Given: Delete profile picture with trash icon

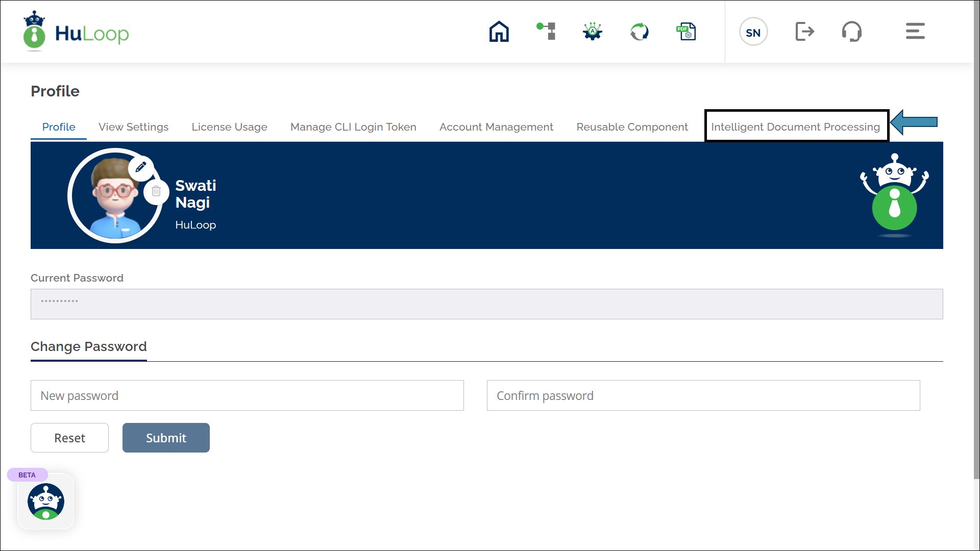Looking at the screenshot, I should click(x=156, y=191).
